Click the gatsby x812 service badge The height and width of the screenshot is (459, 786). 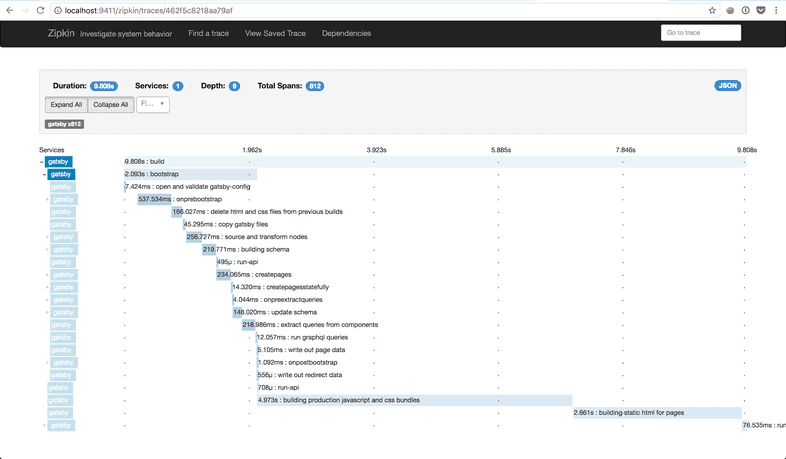tap(64, 124)
